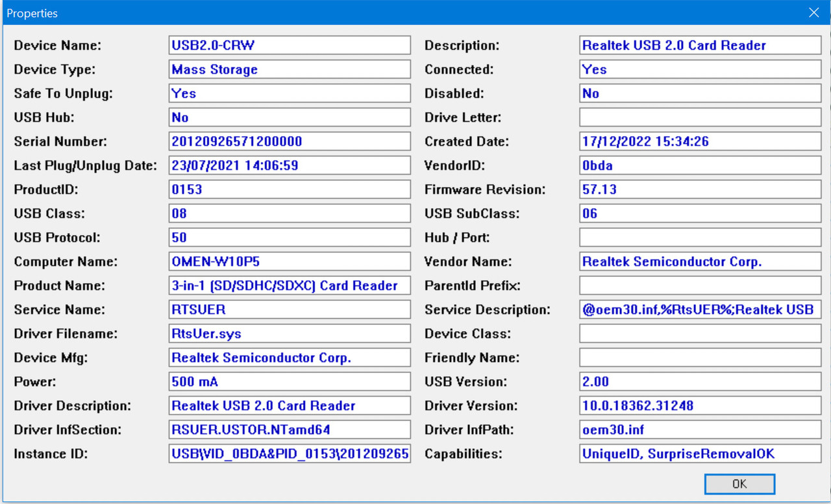Select the USB Hub value field
The height and width of the screenshot is (504, 831).
pyautogui.click(x=290, y=117)
